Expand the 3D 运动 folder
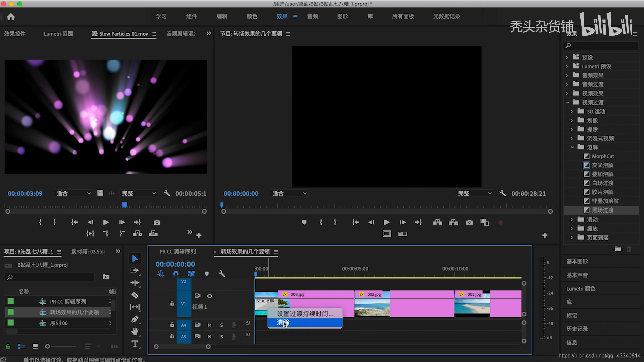The width and height of the screenshot is (644, 362). (572, 111)
